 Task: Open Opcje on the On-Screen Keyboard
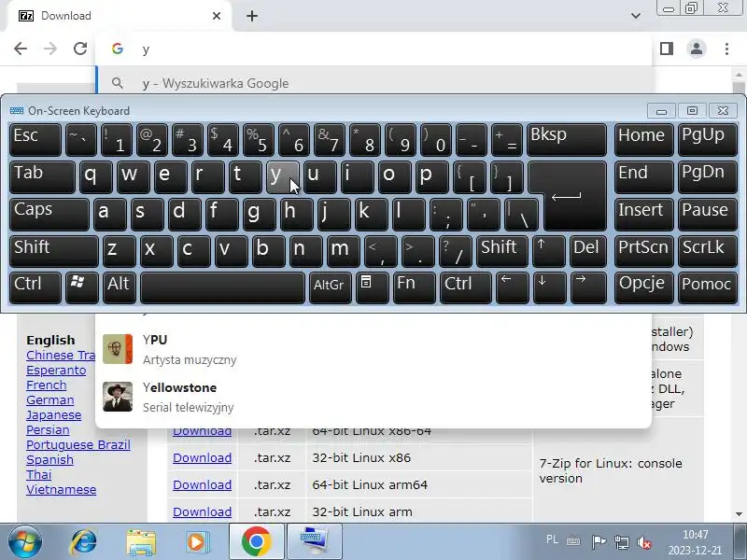[643, 287]
